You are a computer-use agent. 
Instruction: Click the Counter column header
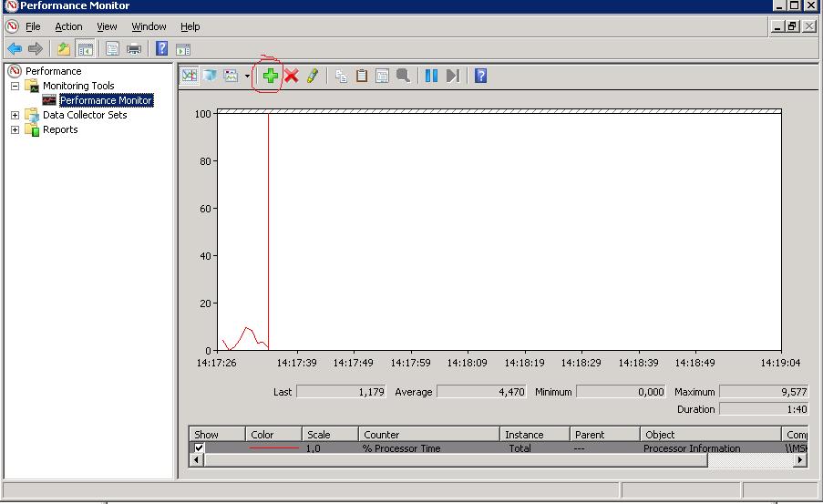(x=429, y=434)
